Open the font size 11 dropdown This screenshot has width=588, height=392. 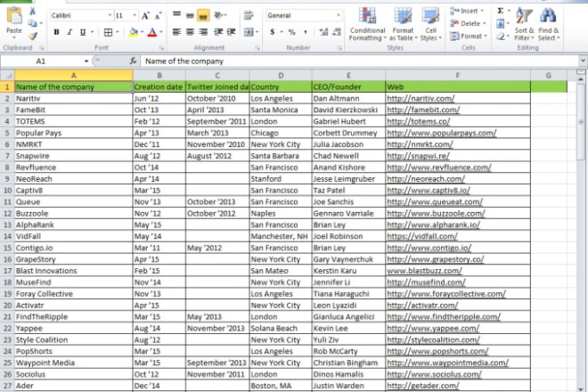pyautogui.click(x=135, y=16)
